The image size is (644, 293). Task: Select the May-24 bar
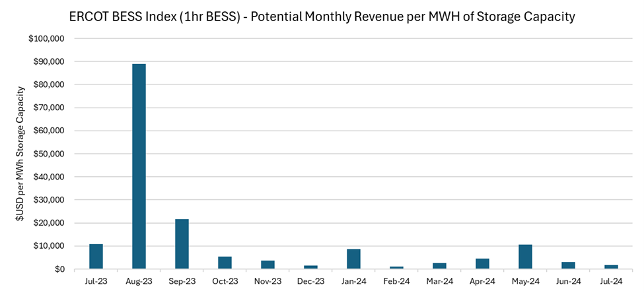525,257
